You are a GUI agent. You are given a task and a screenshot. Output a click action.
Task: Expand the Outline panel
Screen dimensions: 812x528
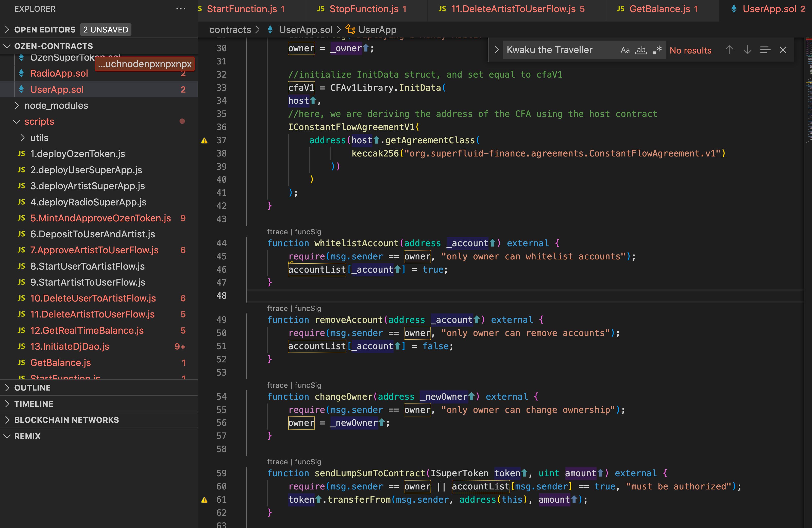point(7,388)
